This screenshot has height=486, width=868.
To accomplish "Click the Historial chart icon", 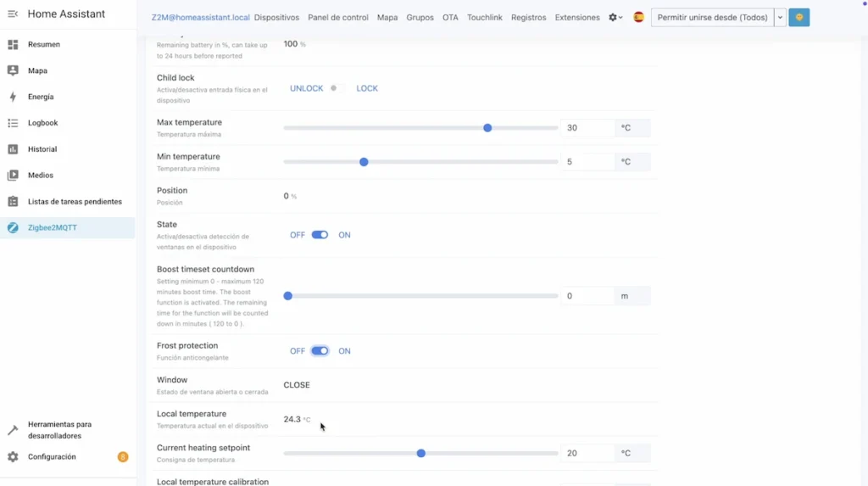I will coord(13,149).
